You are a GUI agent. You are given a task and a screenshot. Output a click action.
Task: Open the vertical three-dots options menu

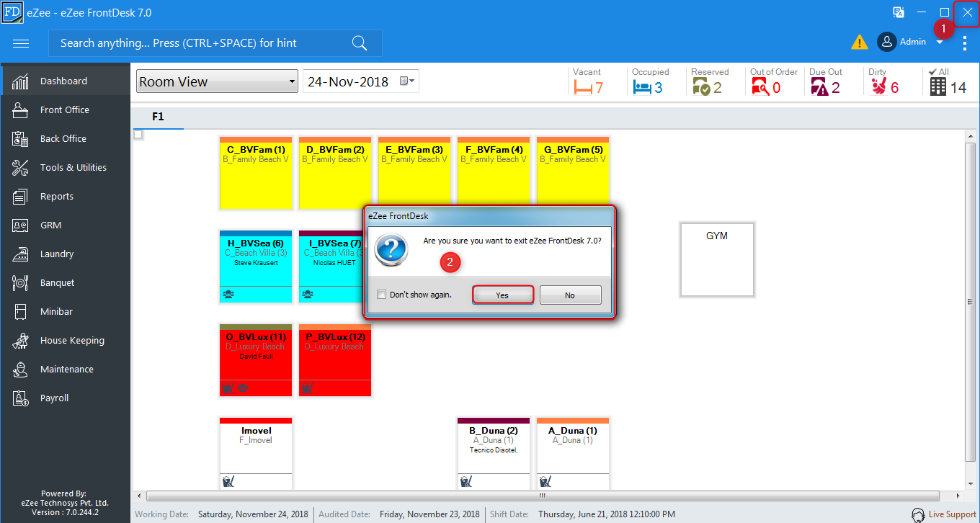click(965, 43)
